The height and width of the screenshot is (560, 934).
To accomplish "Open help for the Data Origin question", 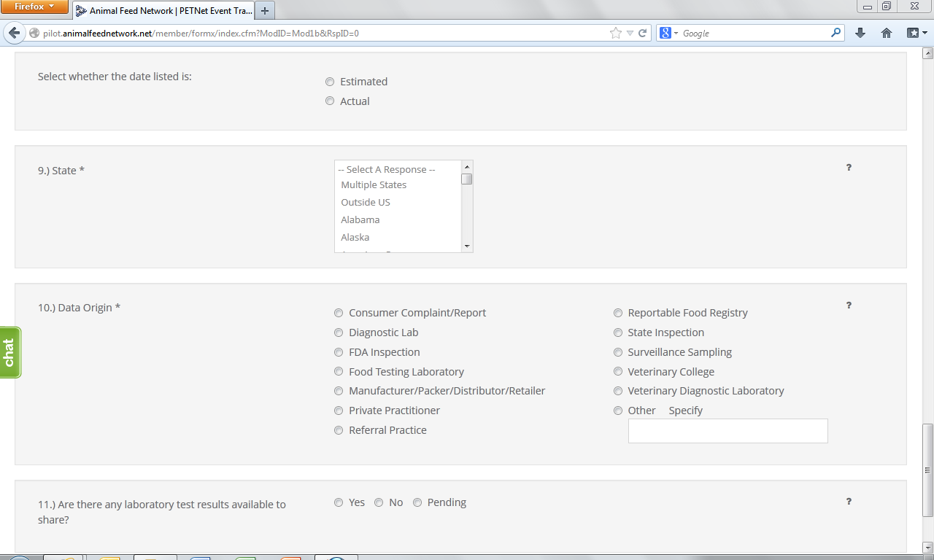I will pos(849,306).
